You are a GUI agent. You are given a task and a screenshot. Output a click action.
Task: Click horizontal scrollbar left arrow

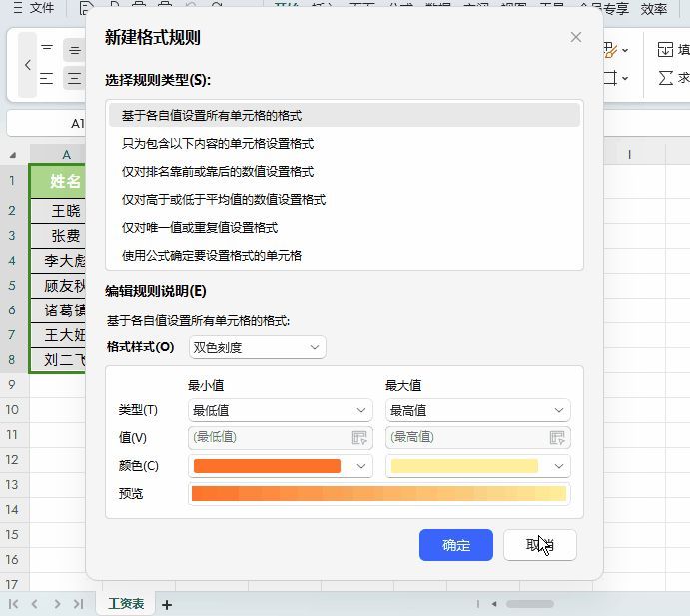coord(494,604)
